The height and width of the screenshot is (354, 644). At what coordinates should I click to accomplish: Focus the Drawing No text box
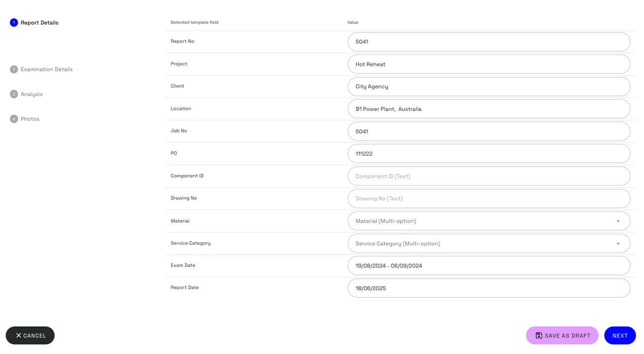(489, 198)
